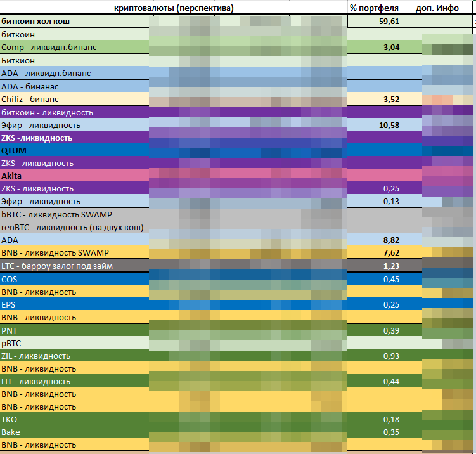The width and height of the screenshot is (476, 454).
Task: Click 'Эфир - ликвидность' in the 10,58 row
Action: click(x=41, y=126)
